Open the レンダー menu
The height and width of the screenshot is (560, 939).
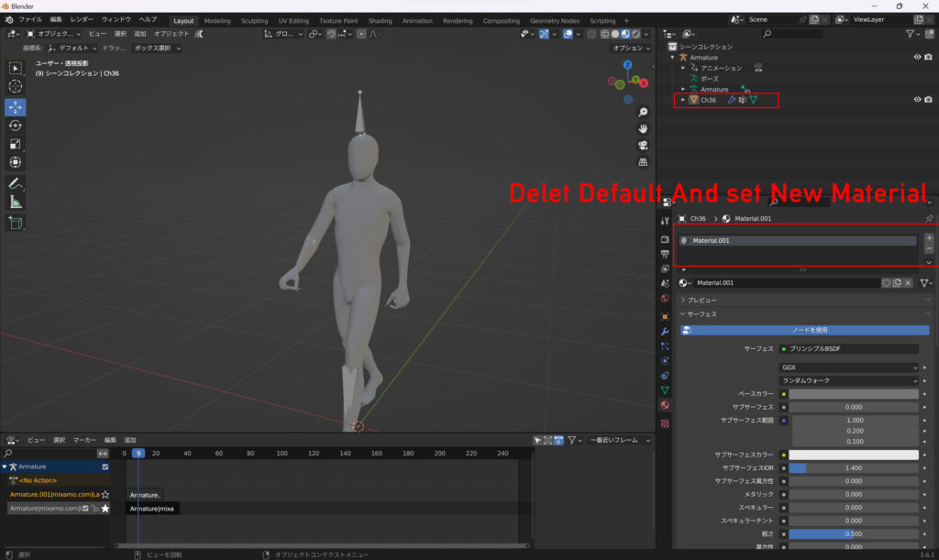82,19
